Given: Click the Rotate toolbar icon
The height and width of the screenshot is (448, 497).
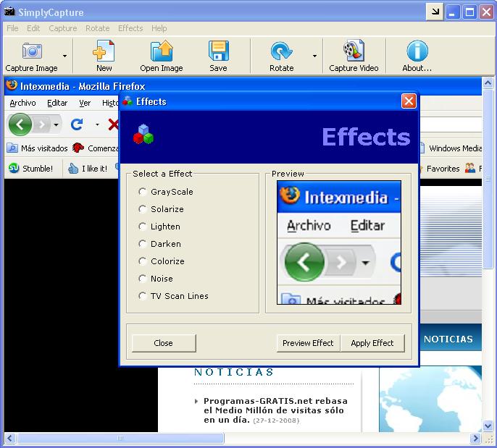Looking at the screenshot, I should [281, 51].
